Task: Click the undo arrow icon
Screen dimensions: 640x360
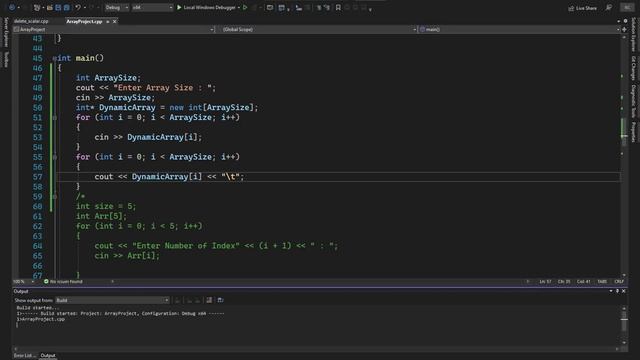Action: [x=78, y=7]
